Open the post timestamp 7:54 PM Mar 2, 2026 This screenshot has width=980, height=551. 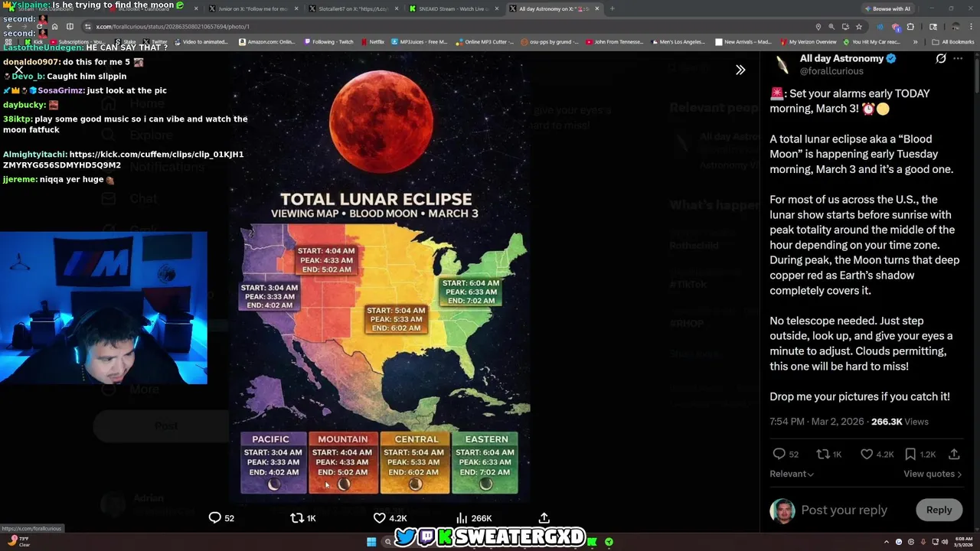(x=817, y=422)
